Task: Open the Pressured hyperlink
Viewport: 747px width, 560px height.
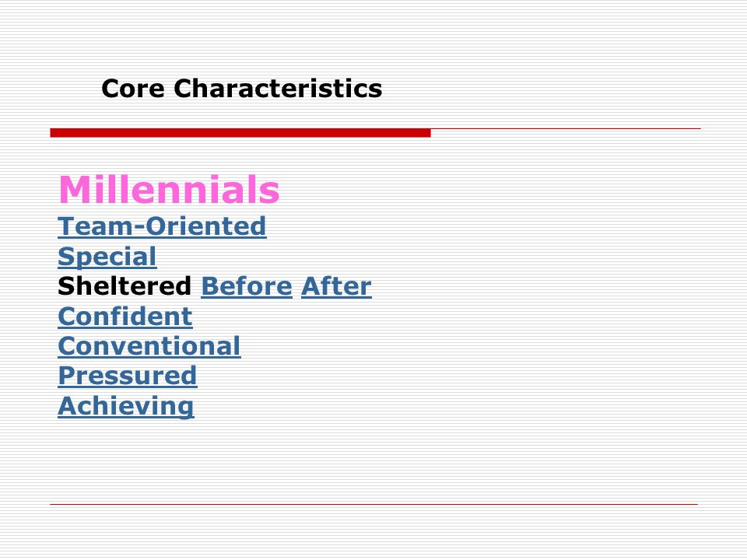Action: (127, 376)
